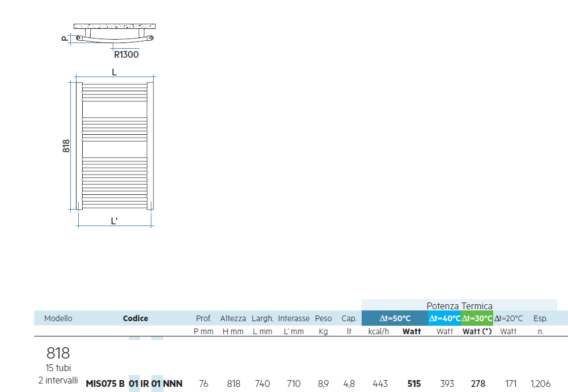Click the 818 model size heading

pos(58,352)
